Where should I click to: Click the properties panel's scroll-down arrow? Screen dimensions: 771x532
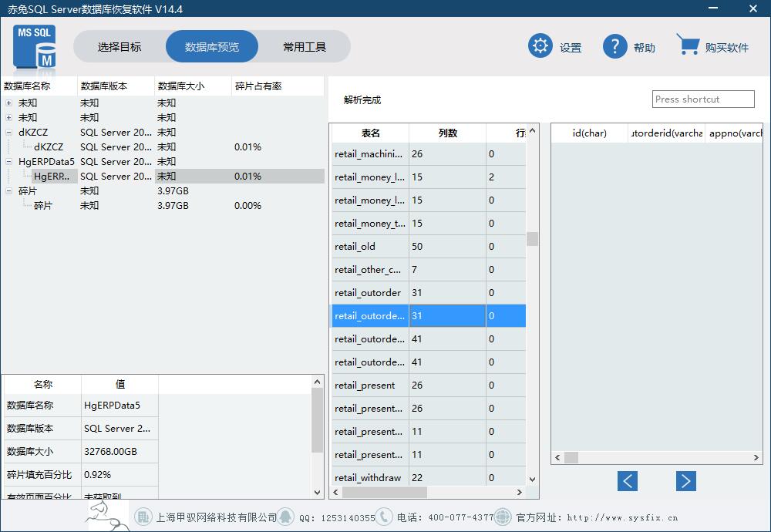click(317, 492)
